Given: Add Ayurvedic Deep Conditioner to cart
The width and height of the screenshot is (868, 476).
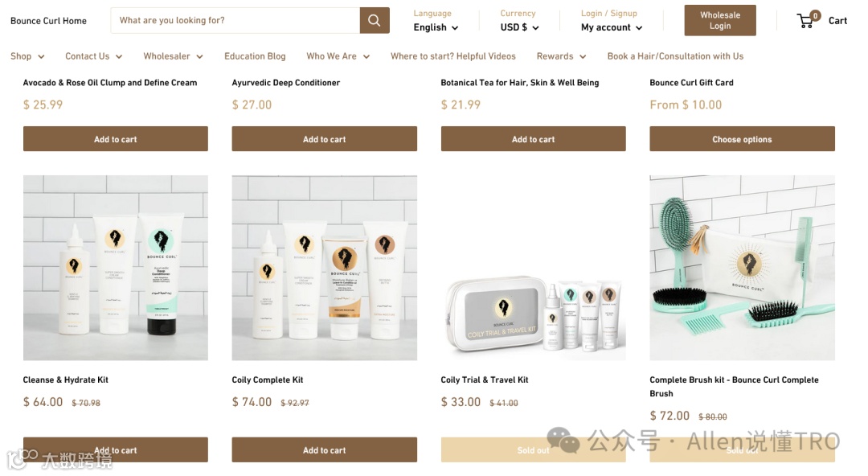Looking at the screenshot, I should coord(325,139).
